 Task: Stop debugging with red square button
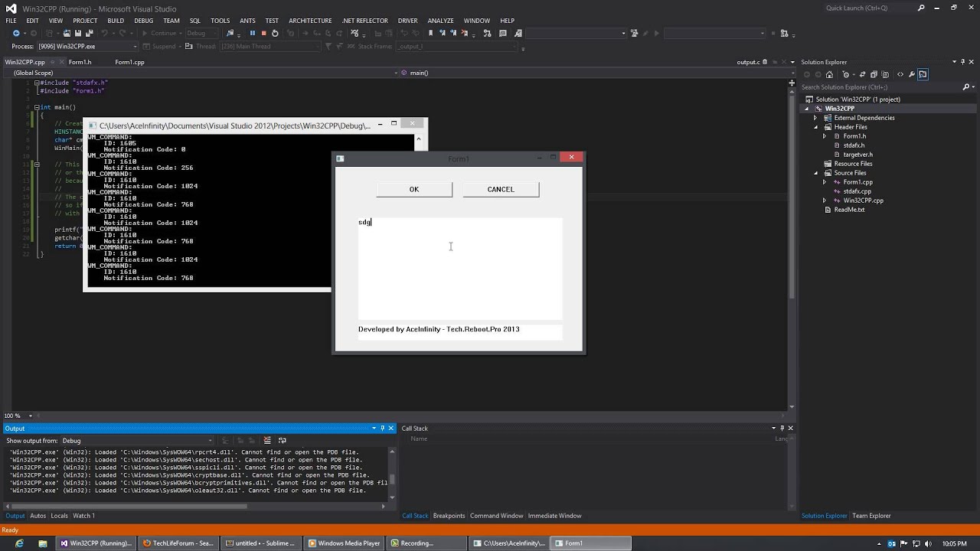click(x=263, y=33)
